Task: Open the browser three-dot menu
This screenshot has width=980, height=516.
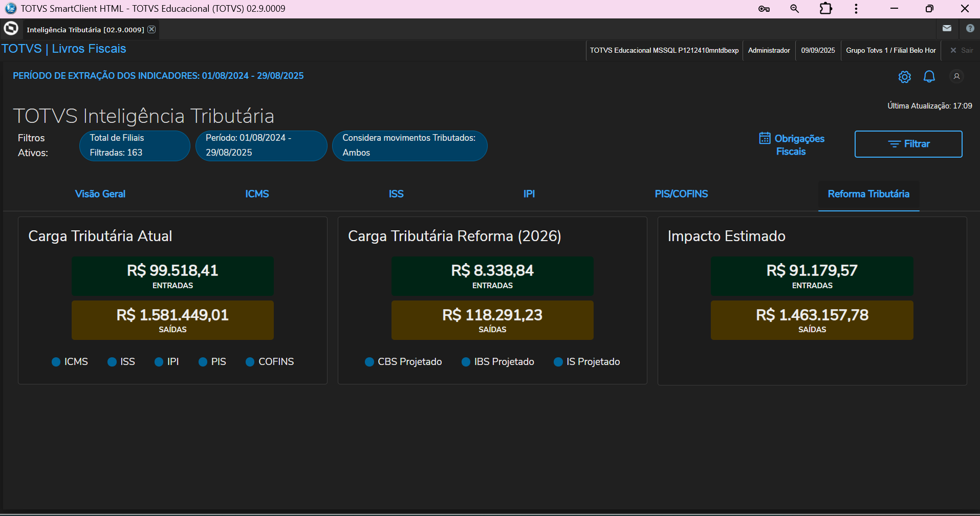Action: coord(856,9)
